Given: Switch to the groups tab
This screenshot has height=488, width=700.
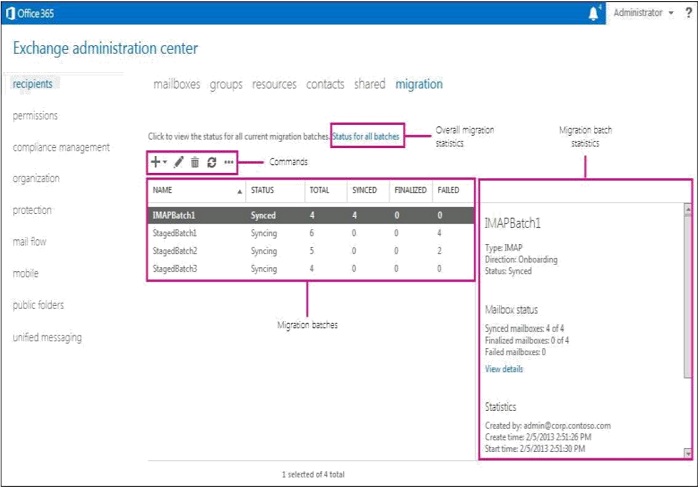Looking at the screenshot, I should point(226,84).
